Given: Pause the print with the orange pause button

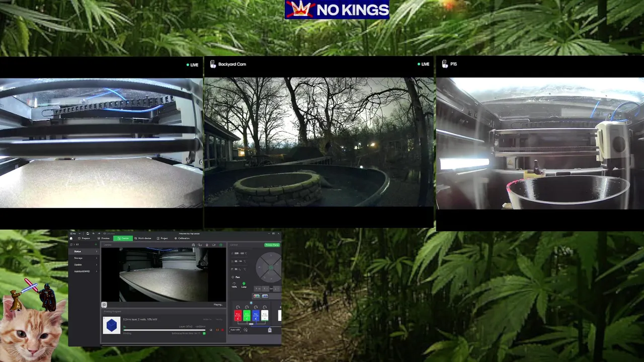Looking at the screenshot, I should [217, 330].
